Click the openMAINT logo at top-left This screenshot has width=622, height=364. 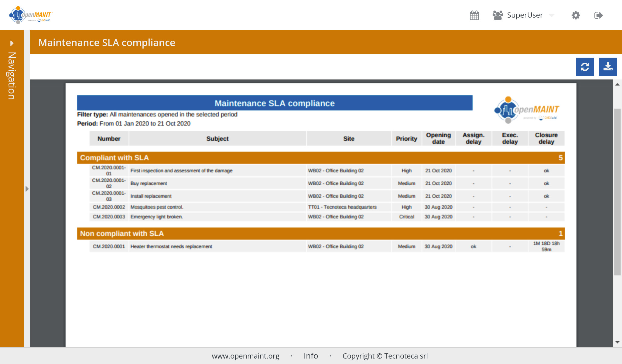click(x=31, y=15)
